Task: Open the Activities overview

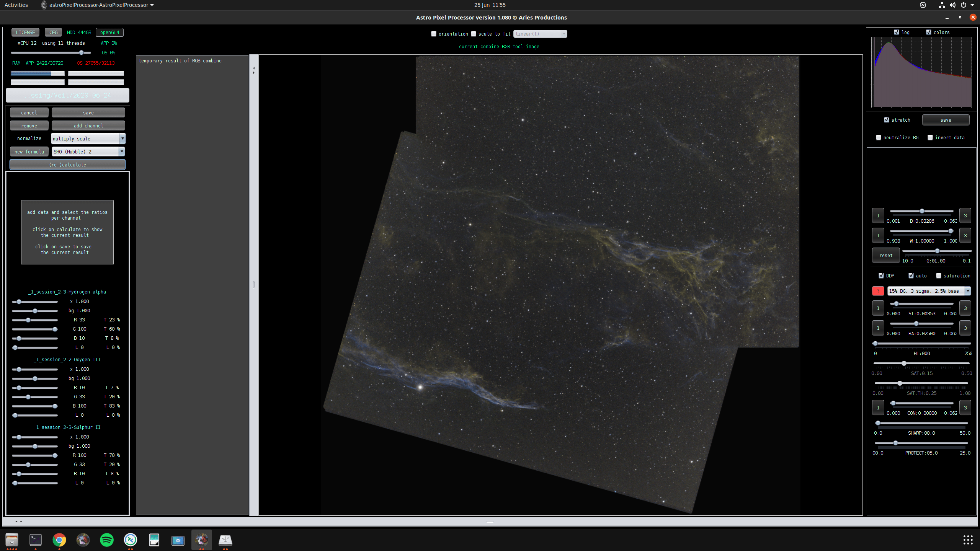Action: (x=16, y=5)
